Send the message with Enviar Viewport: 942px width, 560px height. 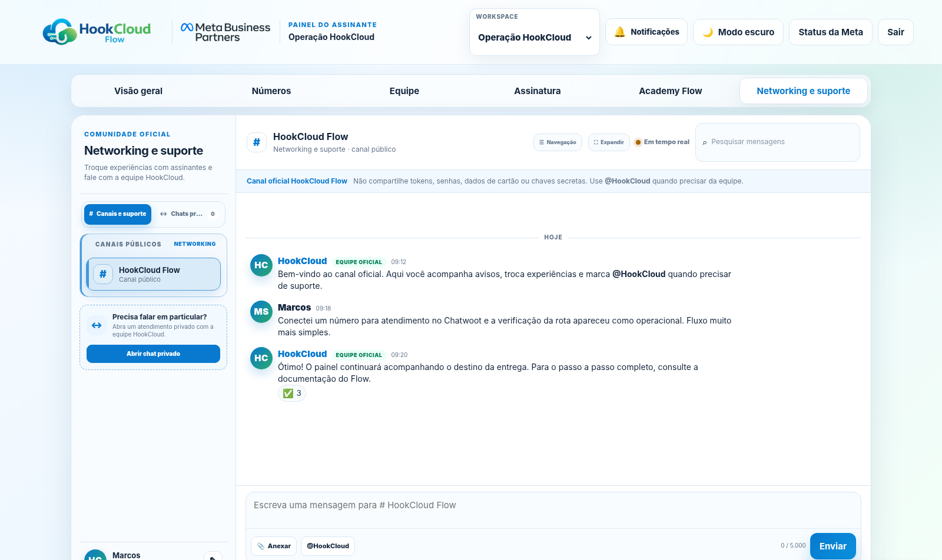click(833, 546)
